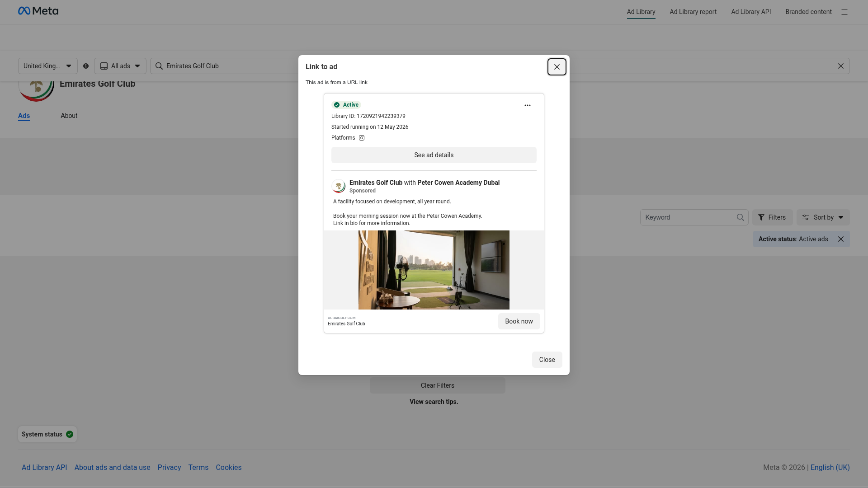Clear the Emirates Golf Club search field
The image size is (868, 488).
click(x=840, y=66)
